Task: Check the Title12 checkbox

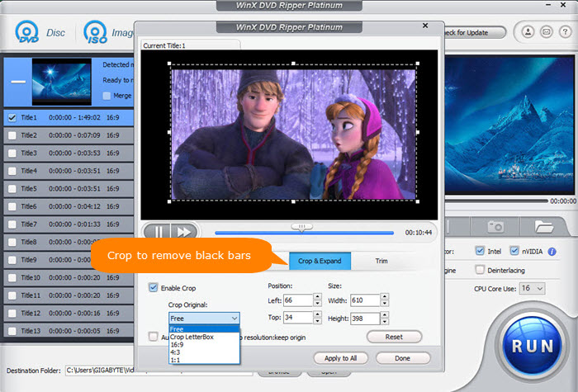Action: (x=12, y=313)
